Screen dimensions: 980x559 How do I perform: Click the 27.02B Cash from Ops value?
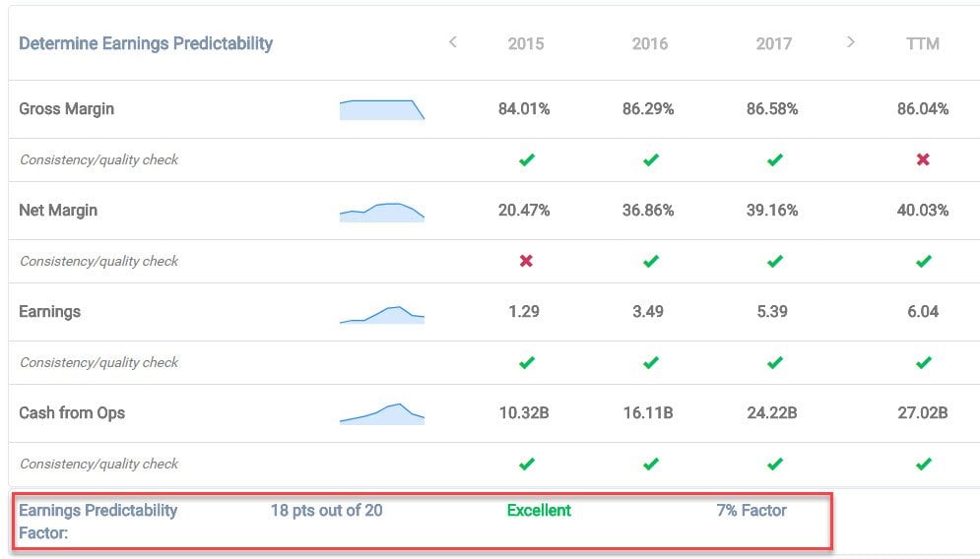click(923, 413)
